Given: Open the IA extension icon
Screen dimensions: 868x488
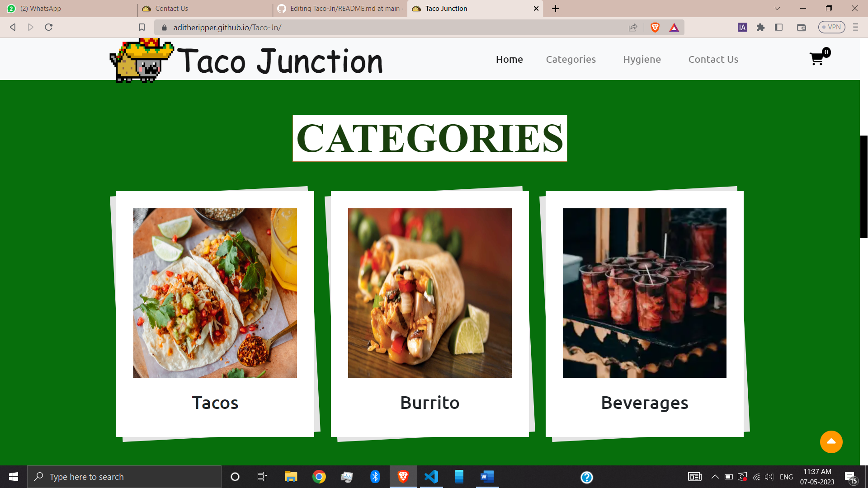Looking at the screenshot, I should pos(741,27).
